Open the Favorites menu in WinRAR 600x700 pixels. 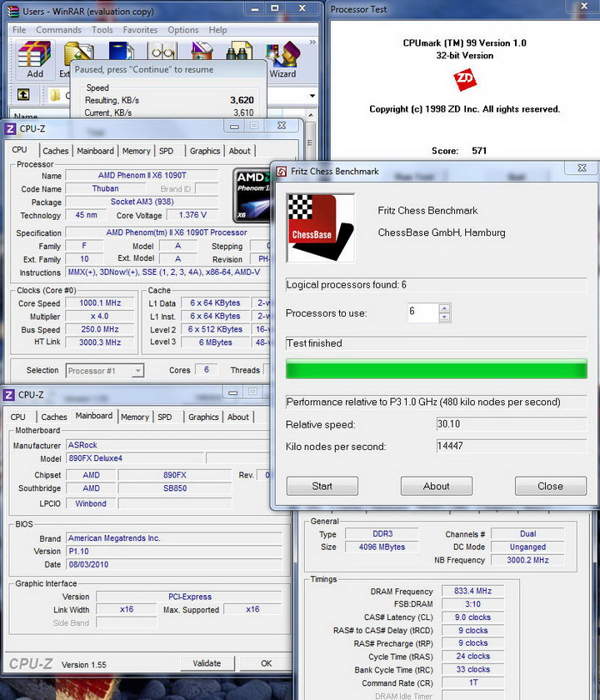(x=140, y=30)
